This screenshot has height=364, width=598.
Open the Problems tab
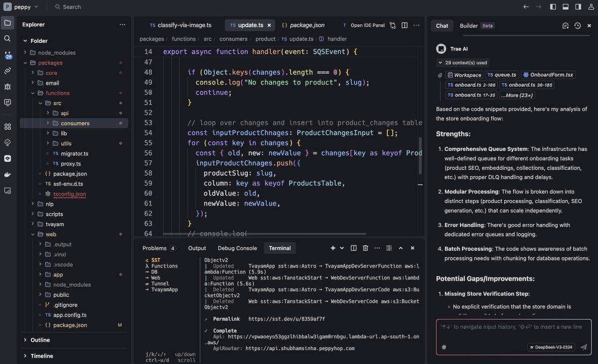(x=158, y=248)
